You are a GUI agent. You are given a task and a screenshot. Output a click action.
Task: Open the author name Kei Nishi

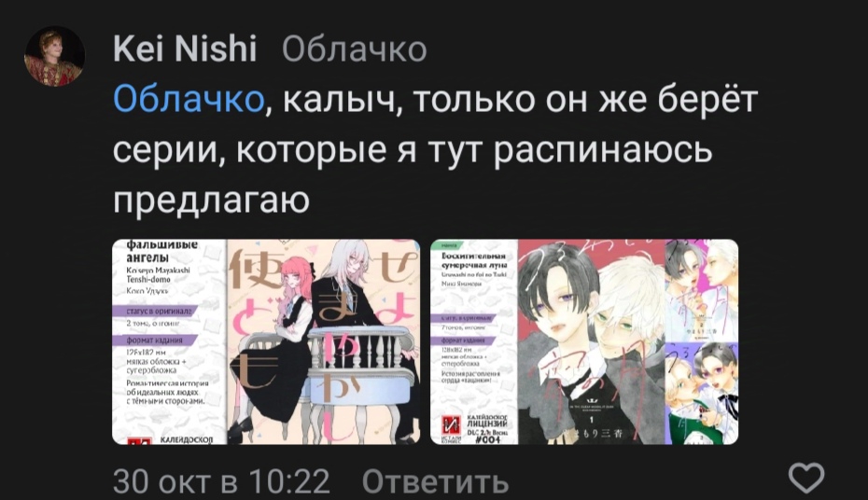point(185,49)
